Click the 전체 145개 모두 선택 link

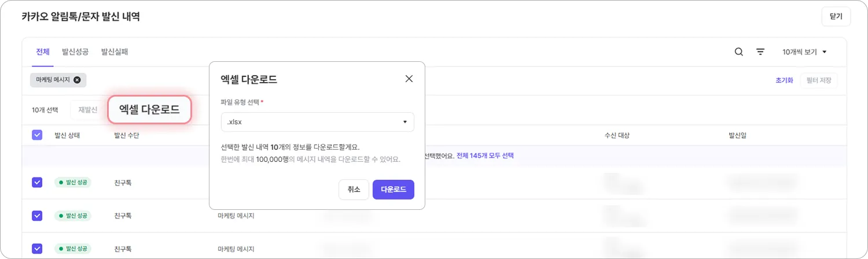485,156
